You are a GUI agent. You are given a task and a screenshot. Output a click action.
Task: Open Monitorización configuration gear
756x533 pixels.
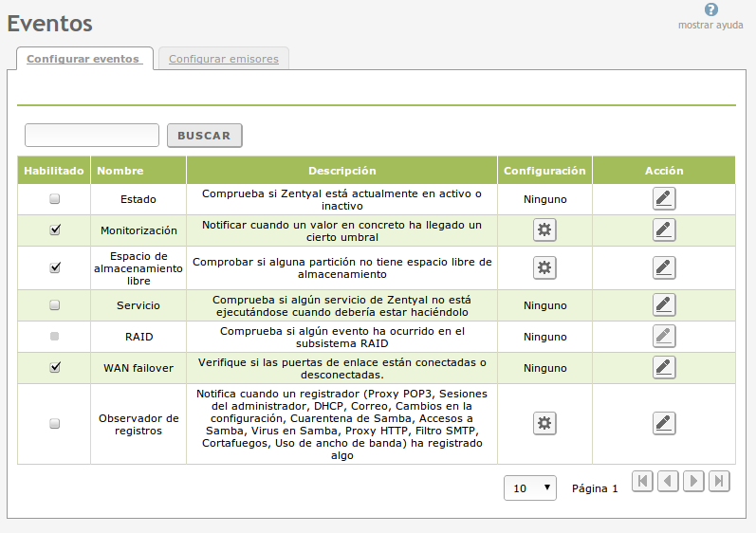(x=544, y=230)
